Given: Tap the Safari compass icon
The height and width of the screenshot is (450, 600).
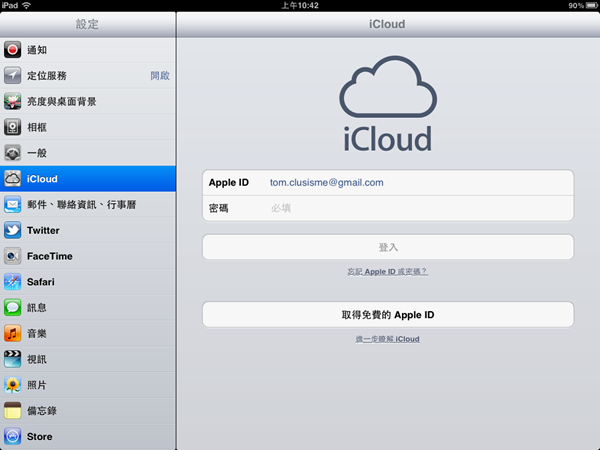Looking at the screenshot, I should pos(12,282).
